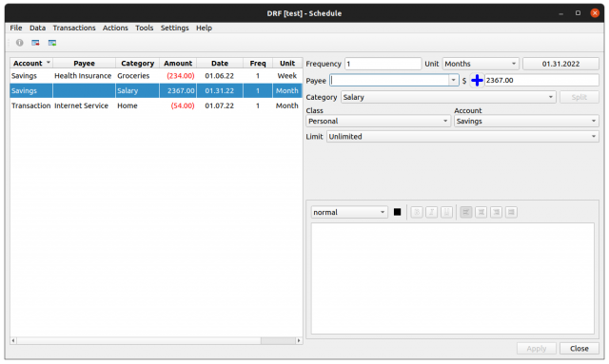Sort by the Payee column header
The image size is (609, 364).
click(x=84, y=63)
